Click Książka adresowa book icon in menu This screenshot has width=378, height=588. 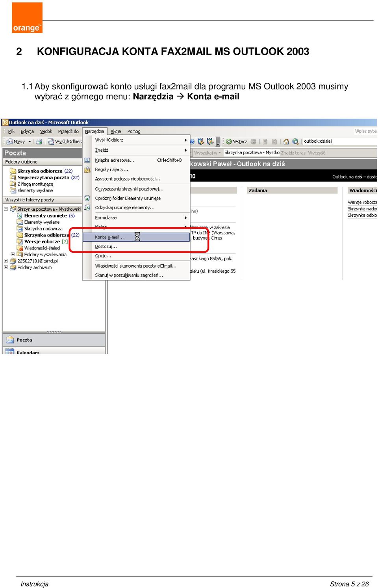pyautogui.click(x=87, y=160)
